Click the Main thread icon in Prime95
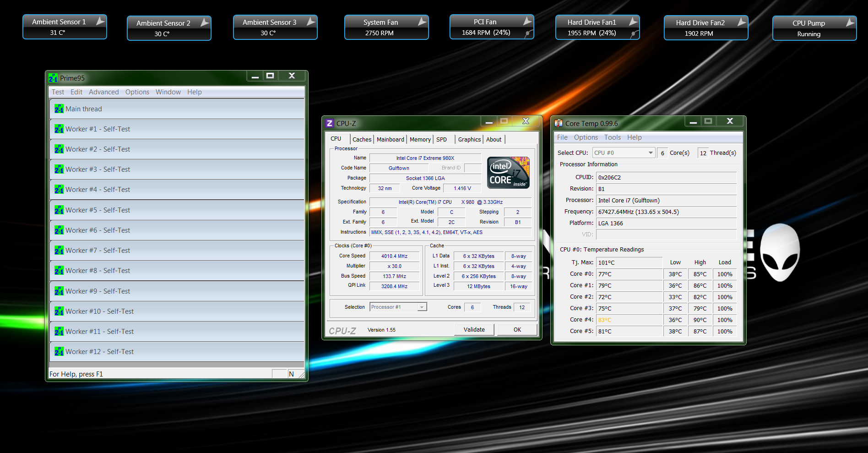Image resolution: width=868 pixels, height=453 pixels. pyautogui.click(x=59, y=109)
